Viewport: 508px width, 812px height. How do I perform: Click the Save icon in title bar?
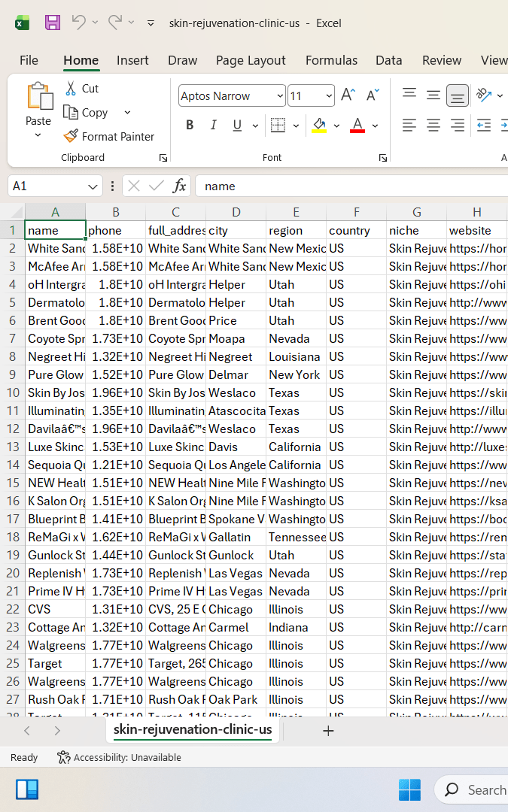pyautogui.click(x=53, y=23)
